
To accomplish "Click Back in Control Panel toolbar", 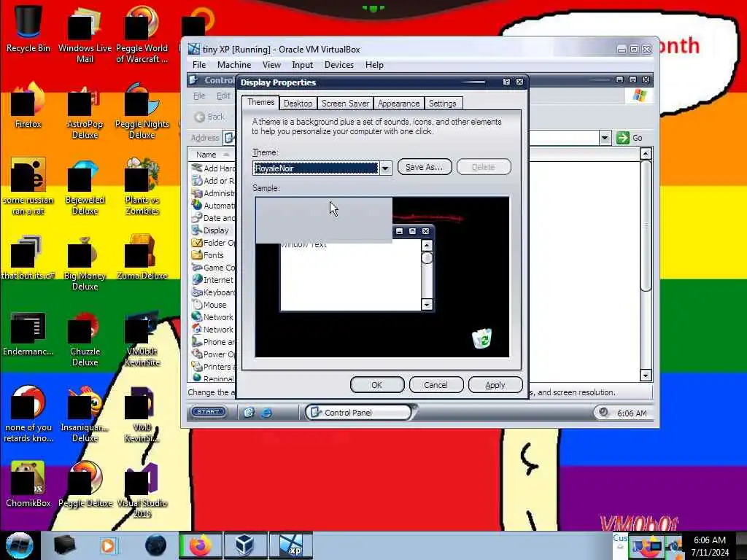I will (209, 117).
